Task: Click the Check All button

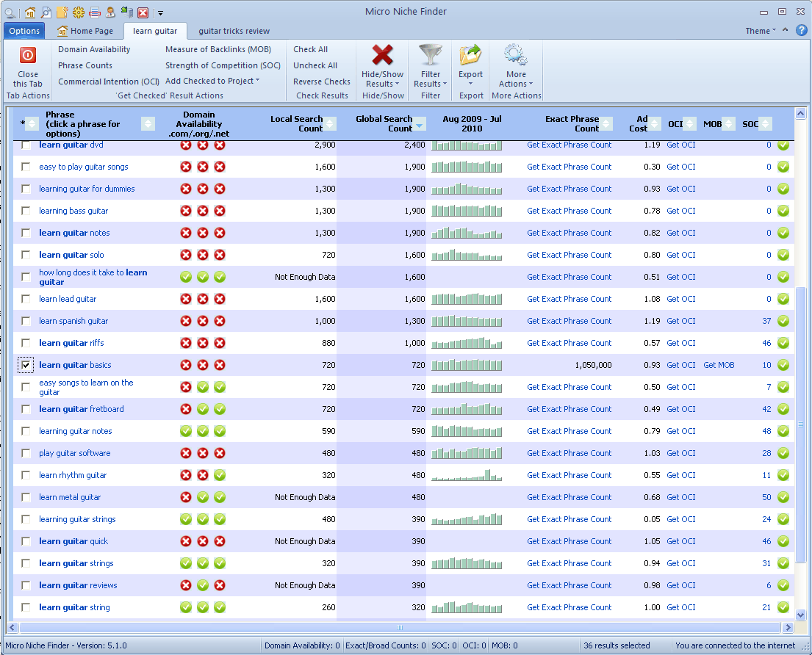Action: [x=310, y=49]
